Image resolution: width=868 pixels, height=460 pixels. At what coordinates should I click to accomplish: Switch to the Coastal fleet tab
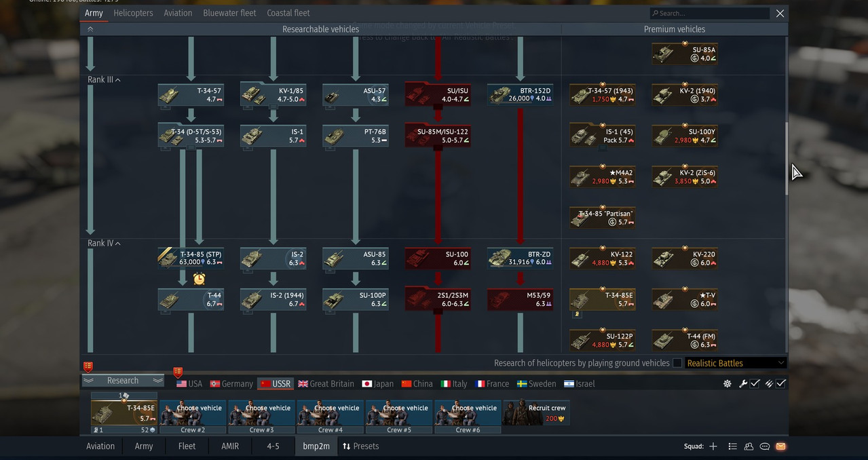(x=288, y=13)
